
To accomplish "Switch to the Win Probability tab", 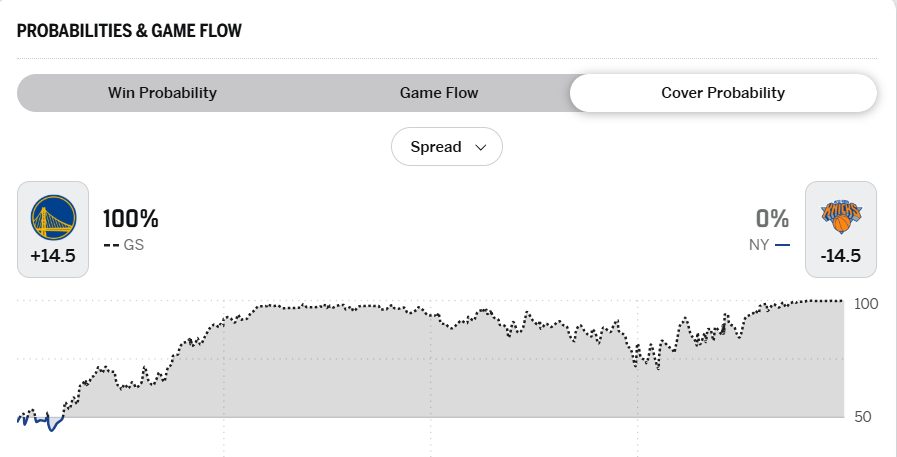I will click(x=162, y=93).
